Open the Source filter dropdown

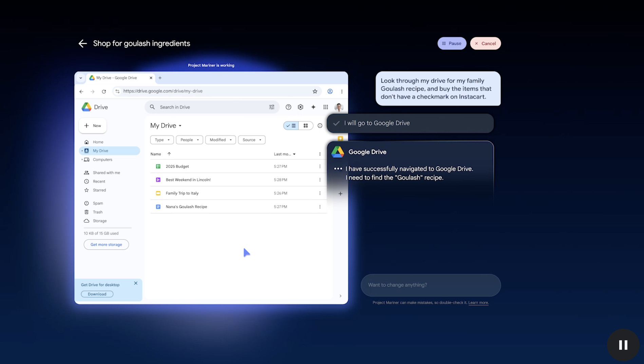(252, 140)
